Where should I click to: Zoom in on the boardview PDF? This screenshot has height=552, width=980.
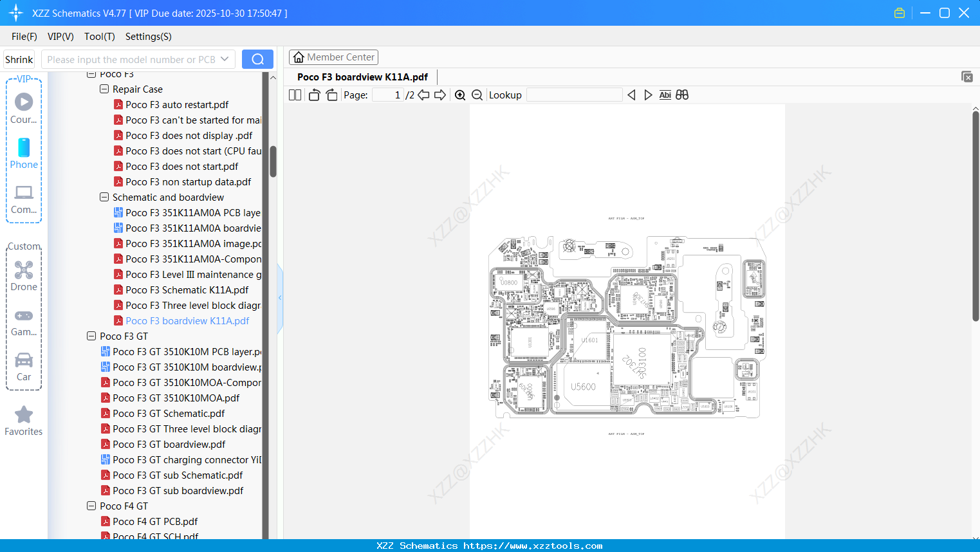460,95
